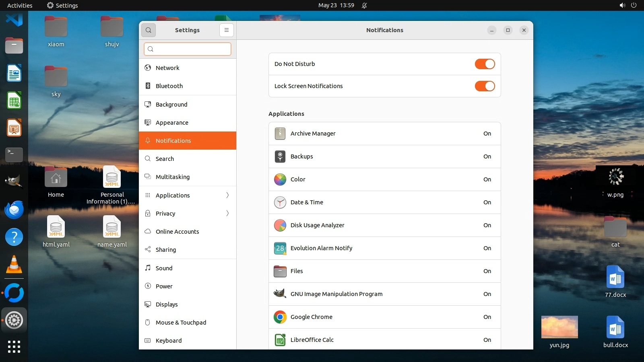Open LibreOffice Calc notification settings row
The width and height of the screenshot is (644, 362).
(384, 339)
